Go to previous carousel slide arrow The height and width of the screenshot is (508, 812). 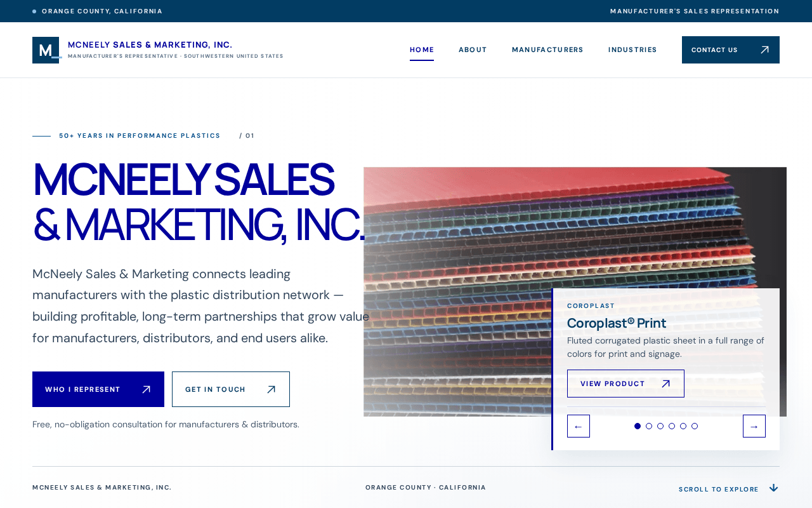click(x=579, y=426)
